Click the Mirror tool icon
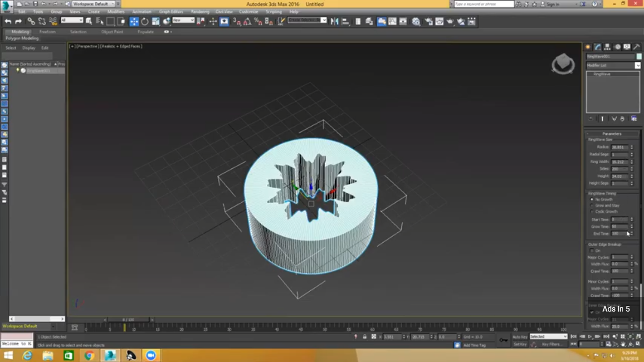The width and height of the screenshot is (644, 362). (x=334, y=22)
